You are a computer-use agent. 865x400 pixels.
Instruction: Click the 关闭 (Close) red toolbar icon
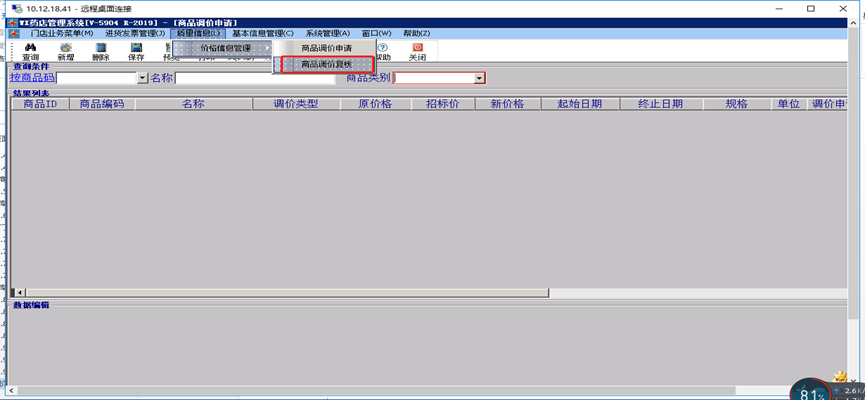coord(418,48)
